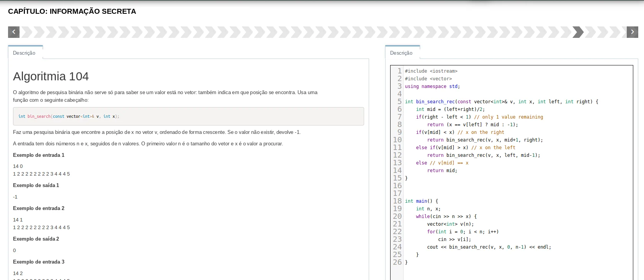Click the cout line calling bin_search_rec
The width and height of the screenshot is (644, 280).
[489, 247]
